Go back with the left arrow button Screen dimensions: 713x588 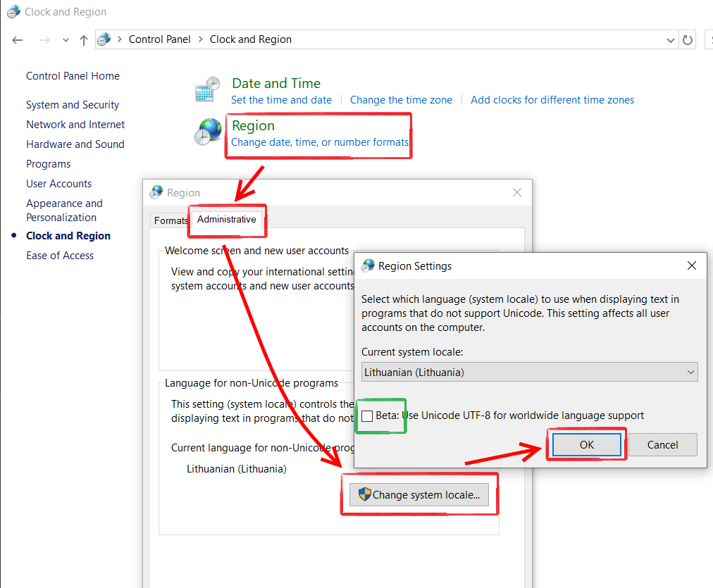[x=18, y=40]
